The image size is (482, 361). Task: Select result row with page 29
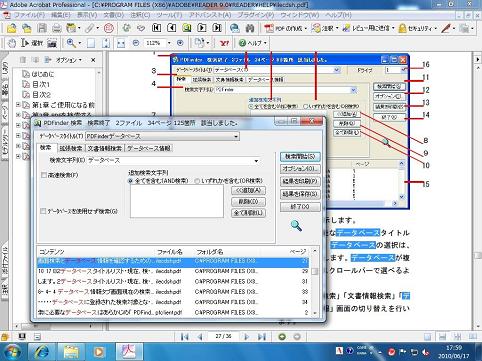[x=173, y=271]
